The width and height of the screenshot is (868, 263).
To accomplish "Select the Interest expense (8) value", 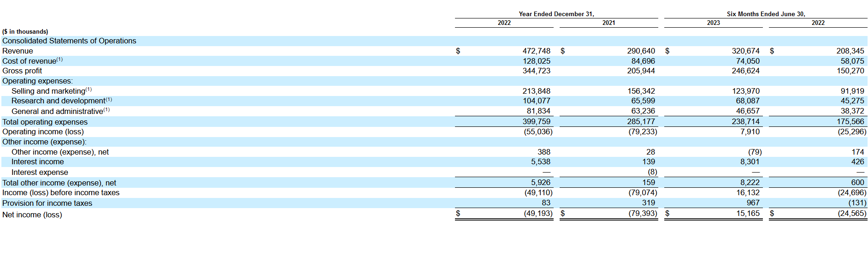I will coord(652,172).
